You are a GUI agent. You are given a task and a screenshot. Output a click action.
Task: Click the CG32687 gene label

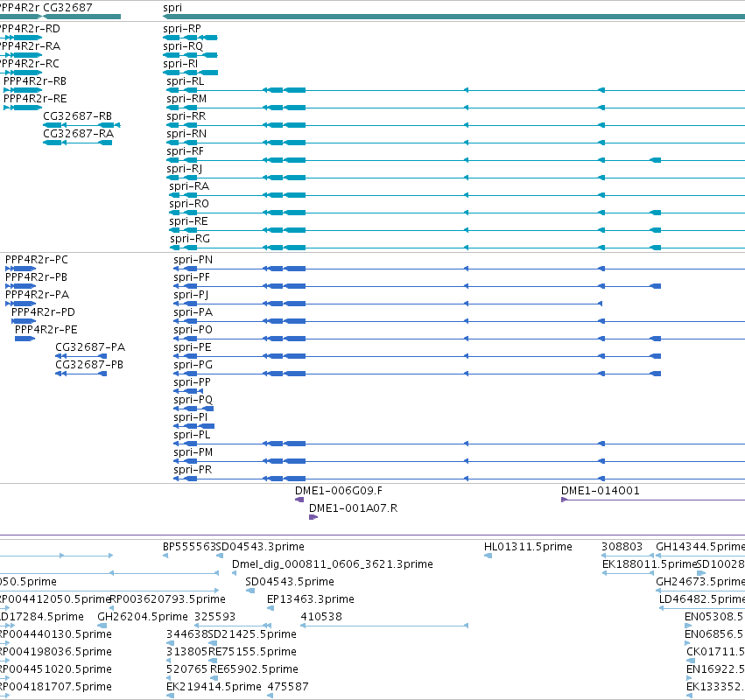[67, 8]
